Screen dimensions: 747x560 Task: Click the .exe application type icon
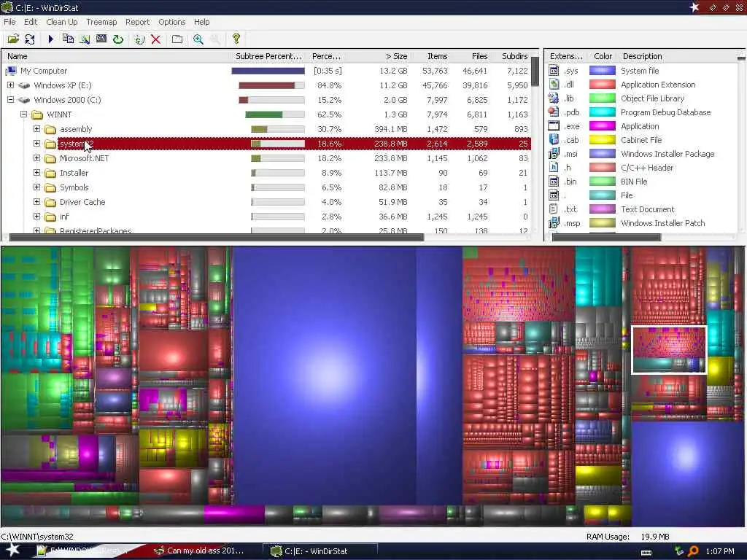click(554, 125)
